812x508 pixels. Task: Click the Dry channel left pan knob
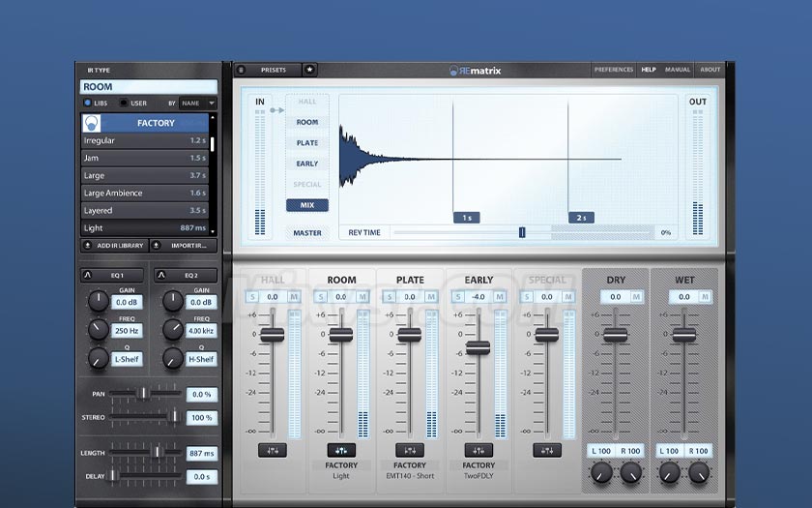(x=601, y=472)
